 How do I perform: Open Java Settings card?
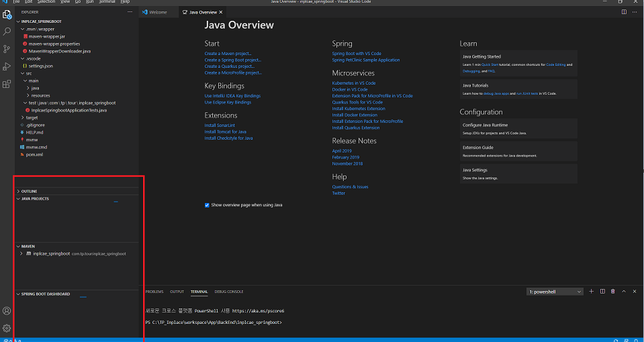click(518, 173)
